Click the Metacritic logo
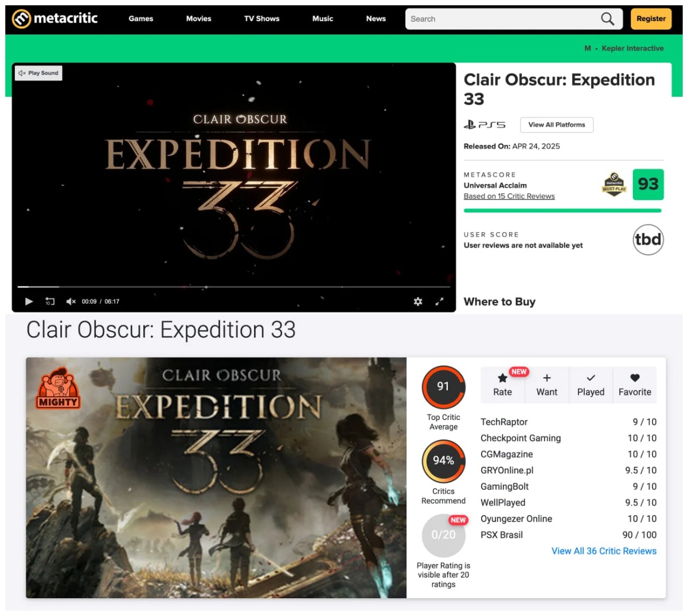Image resolution: width=688 pixels, height=616 pixels. [x=55, y=18]
